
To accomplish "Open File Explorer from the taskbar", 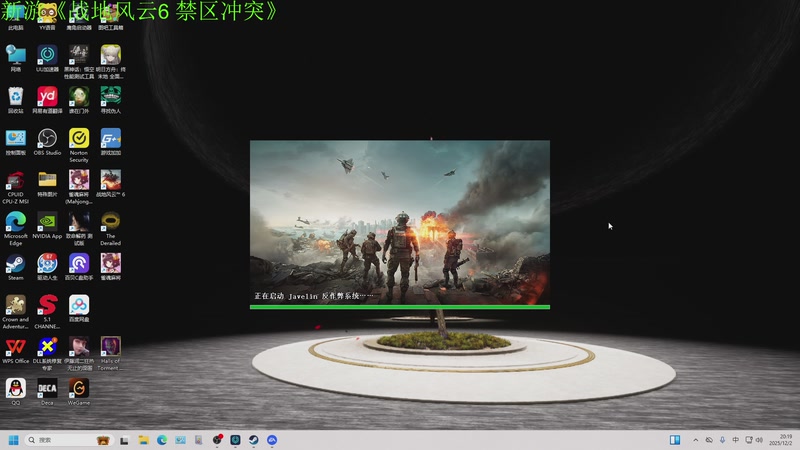I will 143,440.
